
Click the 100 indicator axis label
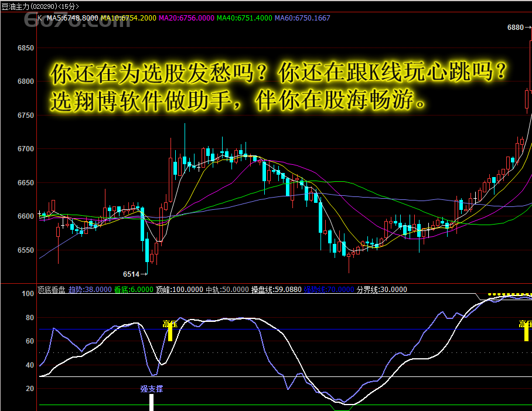[28, 294]
